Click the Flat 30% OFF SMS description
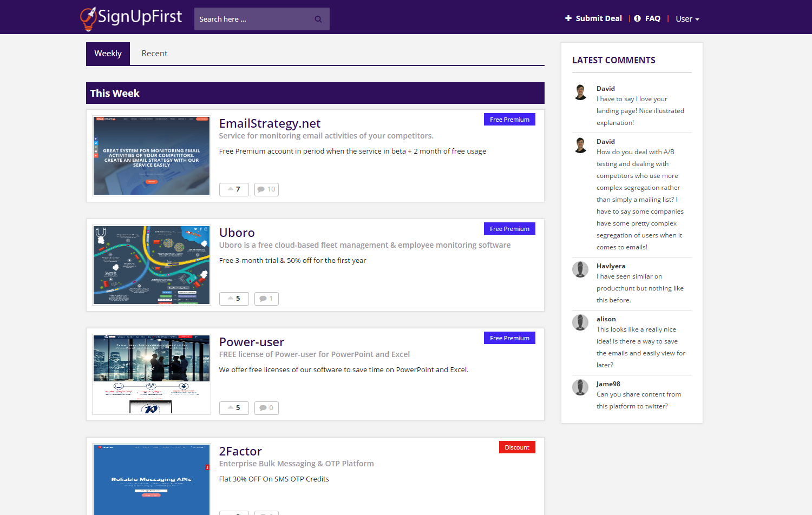Viewport: 812px width, 515px height. tap(273, 479)
